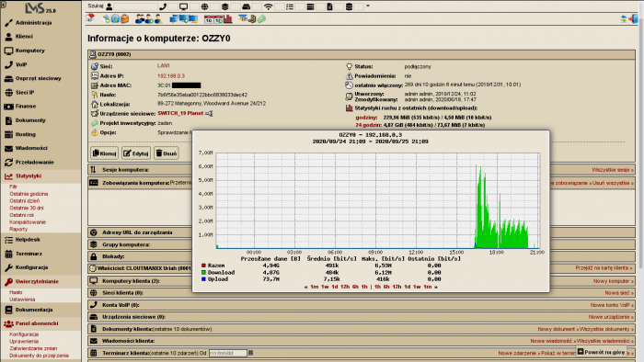Open Finanse in the sidebar menu
644x362 pixels.
pyautogui.click(x=40, y=107)
